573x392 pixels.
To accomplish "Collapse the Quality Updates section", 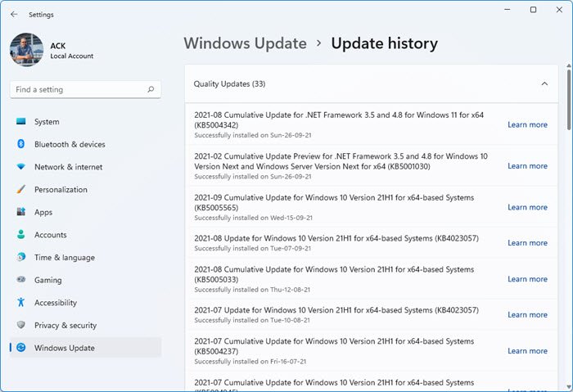I will coord(544,83).
